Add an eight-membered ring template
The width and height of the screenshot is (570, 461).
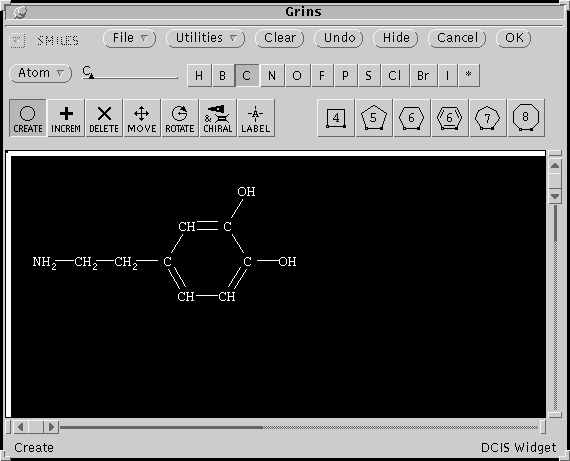click(526, 118)
